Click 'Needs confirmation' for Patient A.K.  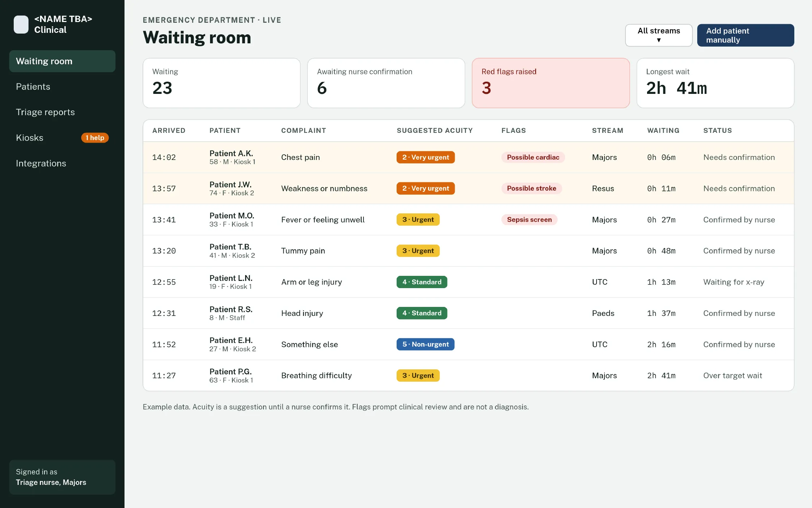coord(739,157)
